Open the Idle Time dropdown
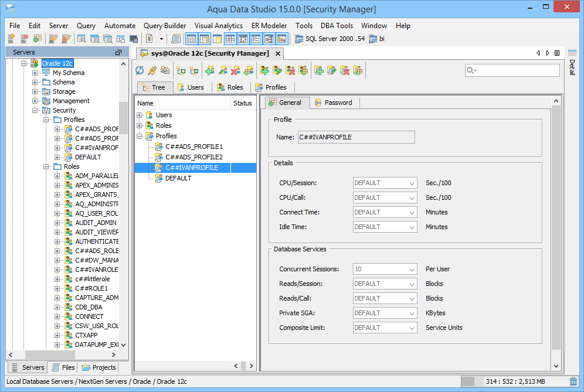The height and width of the screenshot is (392, 584). coord(412,227)
